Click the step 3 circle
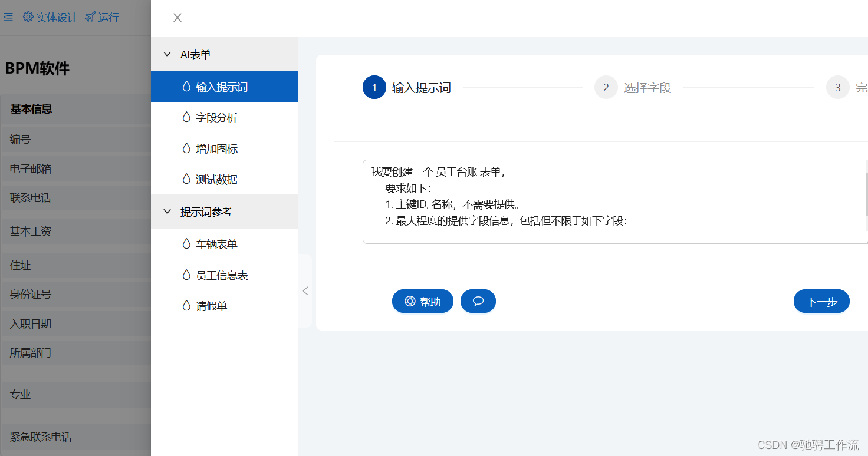The width and height of the screenshot is (868, 456). (837, 88)
